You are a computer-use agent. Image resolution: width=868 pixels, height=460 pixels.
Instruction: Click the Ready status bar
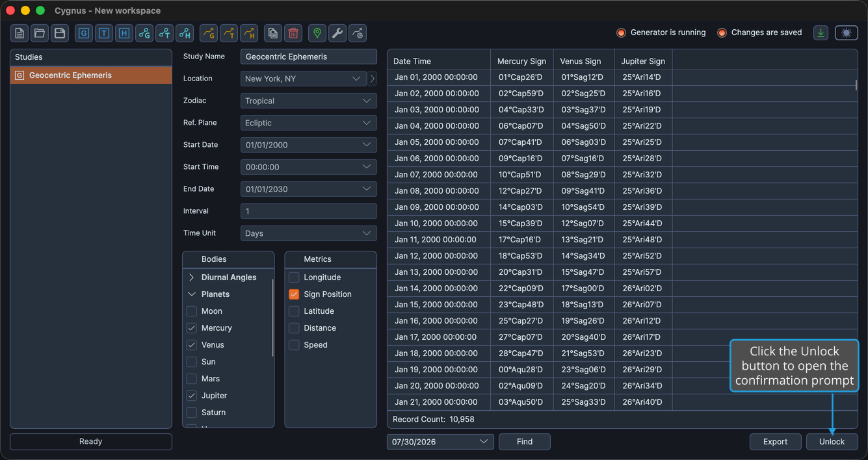pyautogui.click(x=91, y=442)
